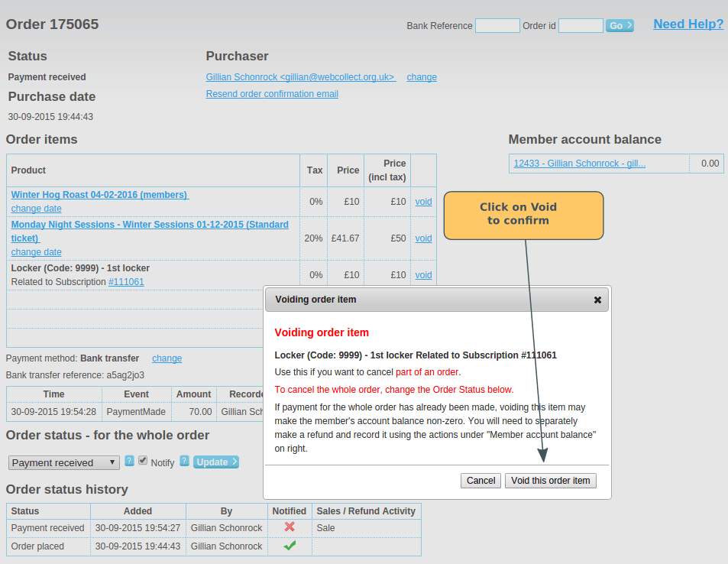Select Order placed status row cell
728x564 pixels.
(48, 546)
